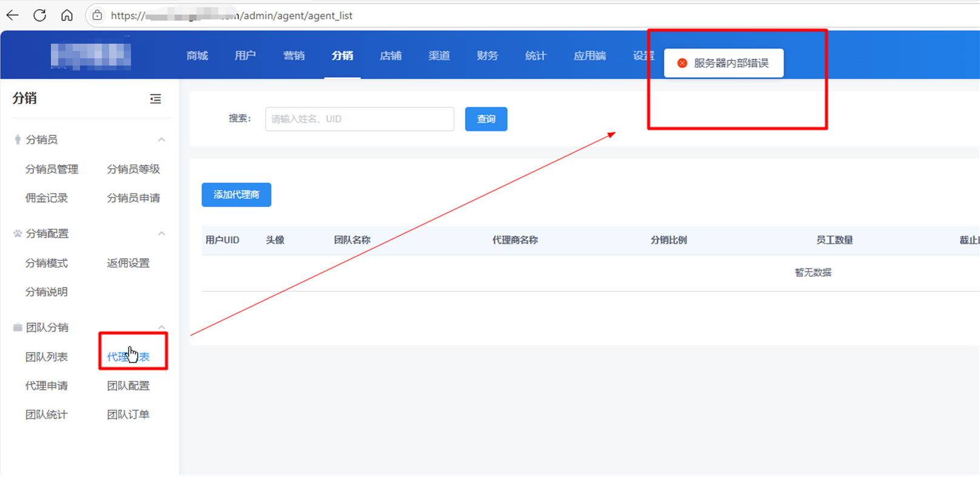Click the 添加代理商 button
This screenshot has height=477, width=980.
pos(237,195)
